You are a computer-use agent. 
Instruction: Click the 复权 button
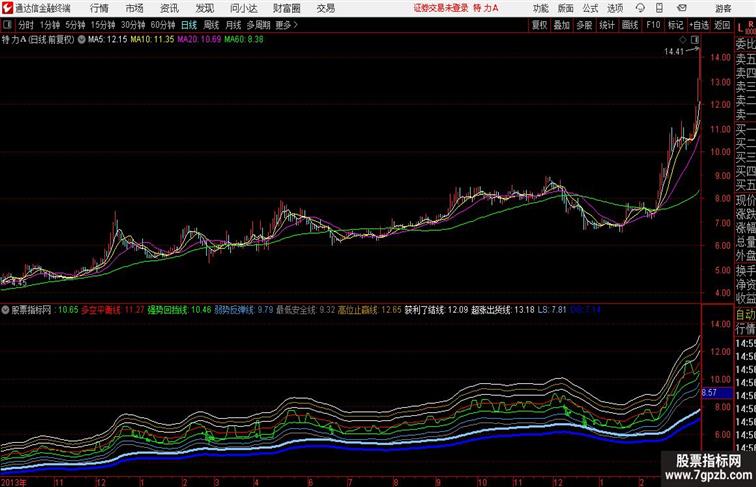coord(540,25)
